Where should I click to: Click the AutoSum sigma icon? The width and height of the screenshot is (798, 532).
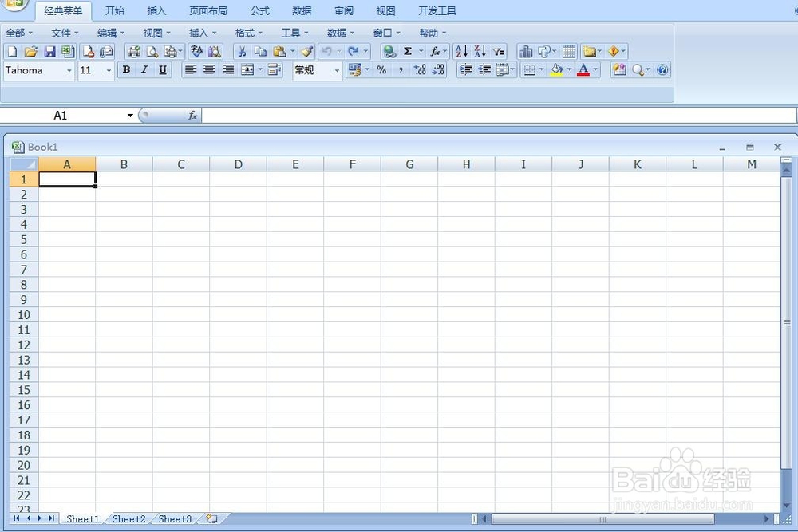(408, 51)
